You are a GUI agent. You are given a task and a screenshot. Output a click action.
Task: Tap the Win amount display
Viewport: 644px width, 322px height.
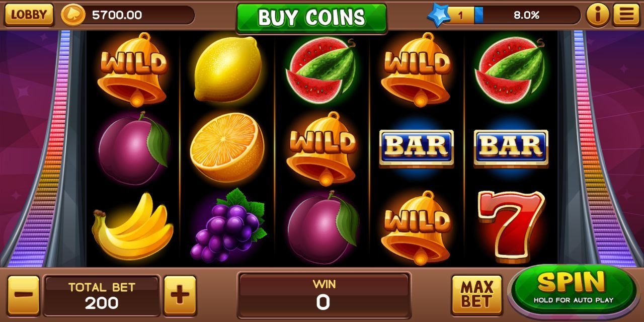click(324, 295)
